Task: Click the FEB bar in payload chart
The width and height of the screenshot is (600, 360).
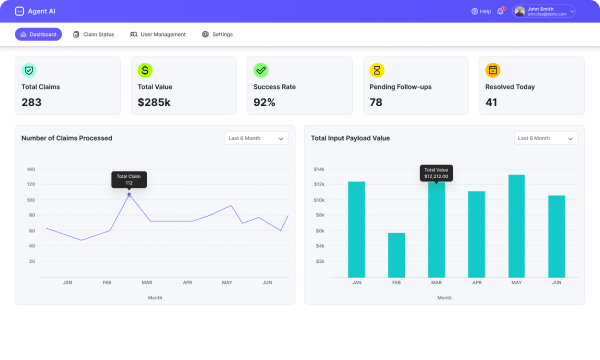Action: click(x=396, y=255)
